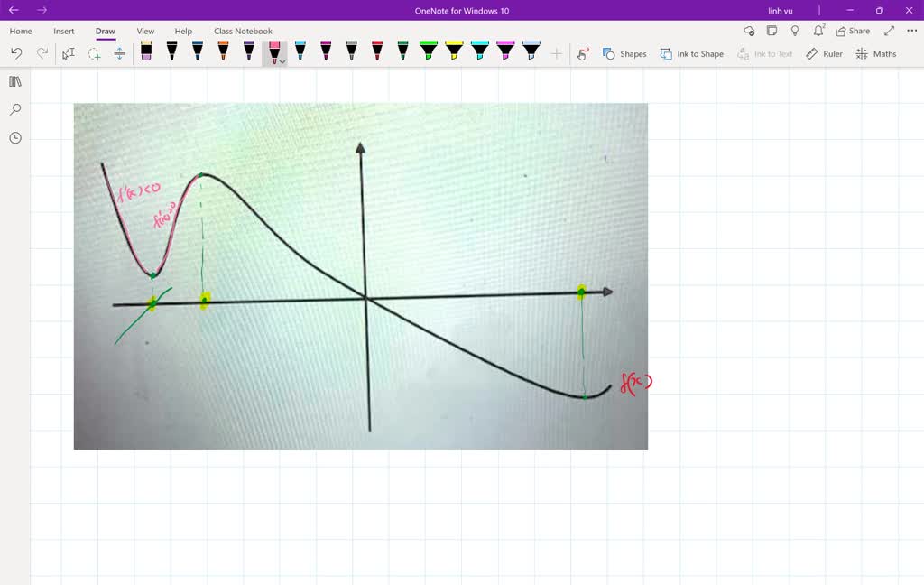
Task: Open Recent Notes in the sidebar
Action: [x=14, y=137]
